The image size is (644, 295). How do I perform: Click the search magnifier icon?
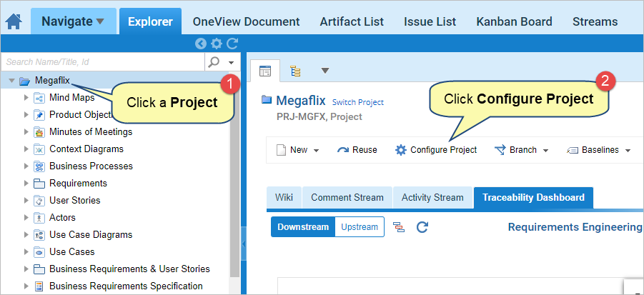(x=214, y=62)
